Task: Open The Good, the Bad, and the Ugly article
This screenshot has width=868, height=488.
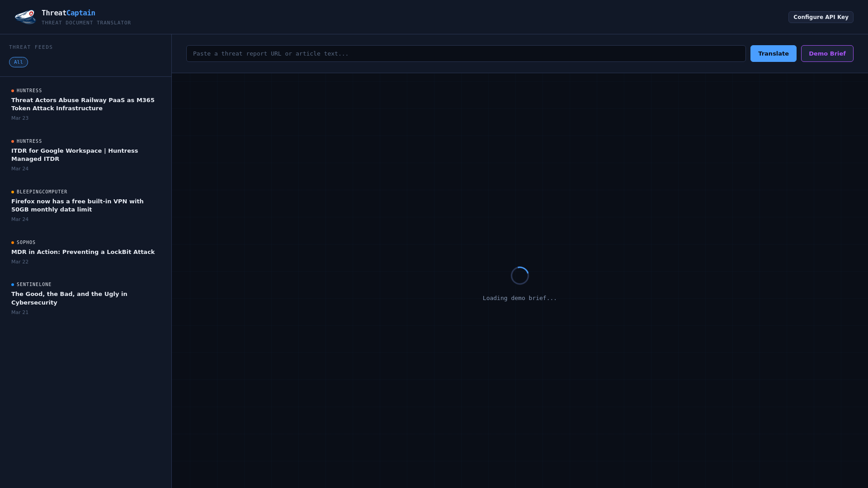Action: tap(85, 298)
